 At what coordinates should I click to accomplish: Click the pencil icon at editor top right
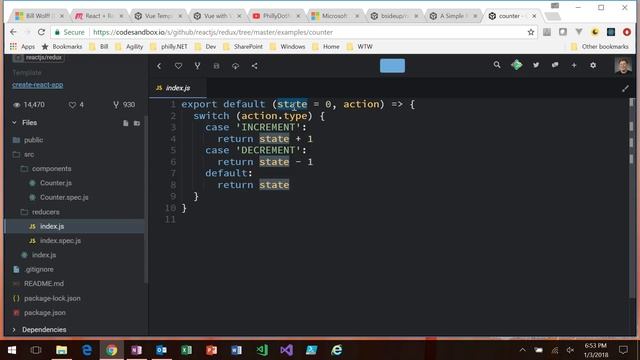(625, 88)
